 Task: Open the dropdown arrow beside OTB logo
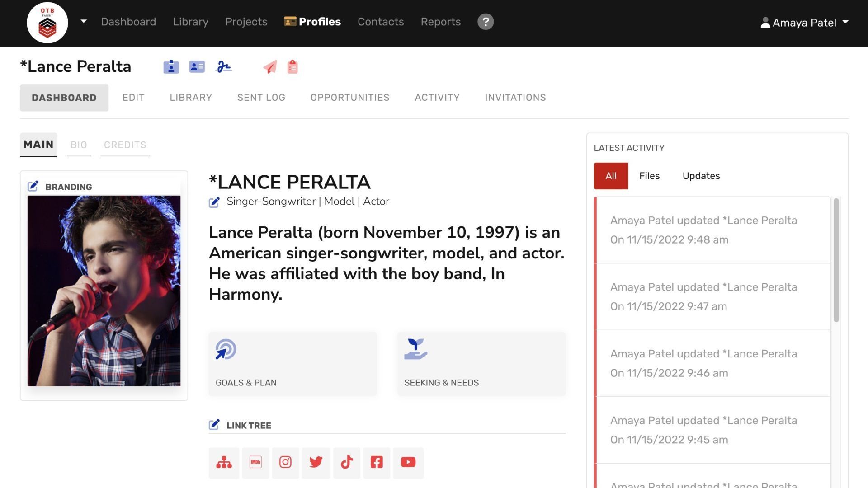(x=84, y=21)
